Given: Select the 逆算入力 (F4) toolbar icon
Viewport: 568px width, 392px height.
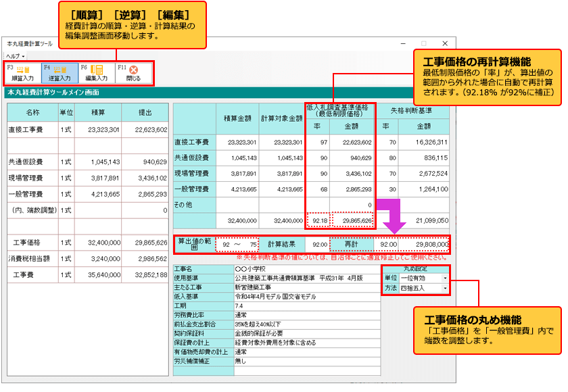Looking at the screenshot, I should tap(59, 72).
